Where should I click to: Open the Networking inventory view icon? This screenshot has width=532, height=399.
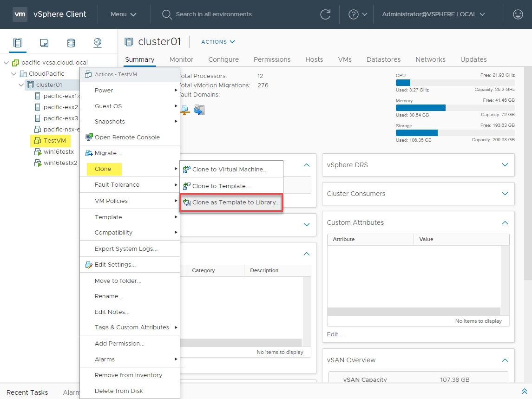click(x=98, y=43)
